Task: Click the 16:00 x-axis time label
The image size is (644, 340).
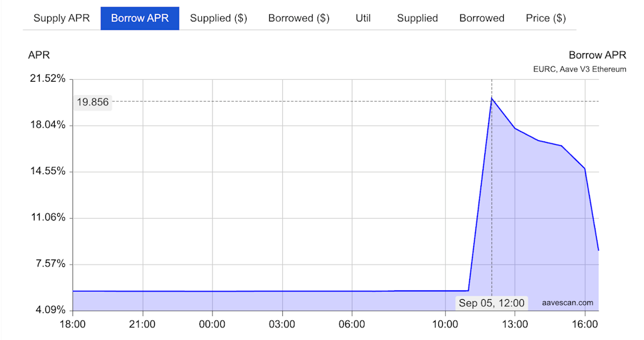Action: (585, 324)
